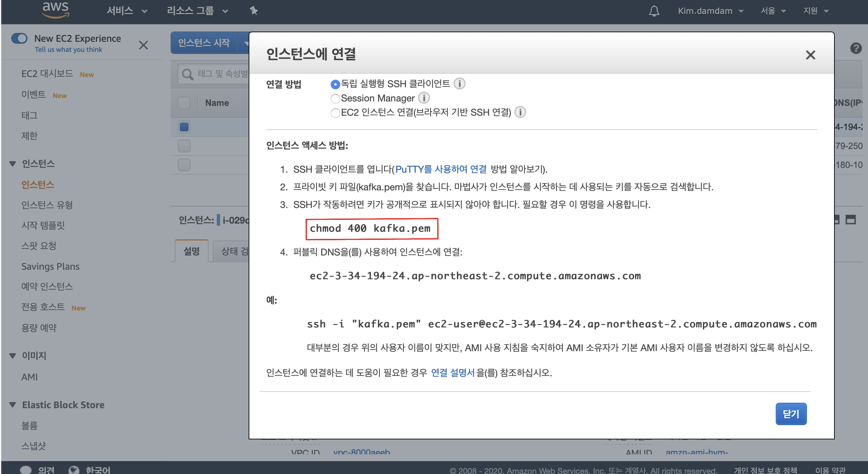Viewport: 868px width, 474px height.
Task: Open the PuTTY connection link
Action: pyautogui.click(x=441, y=169)
